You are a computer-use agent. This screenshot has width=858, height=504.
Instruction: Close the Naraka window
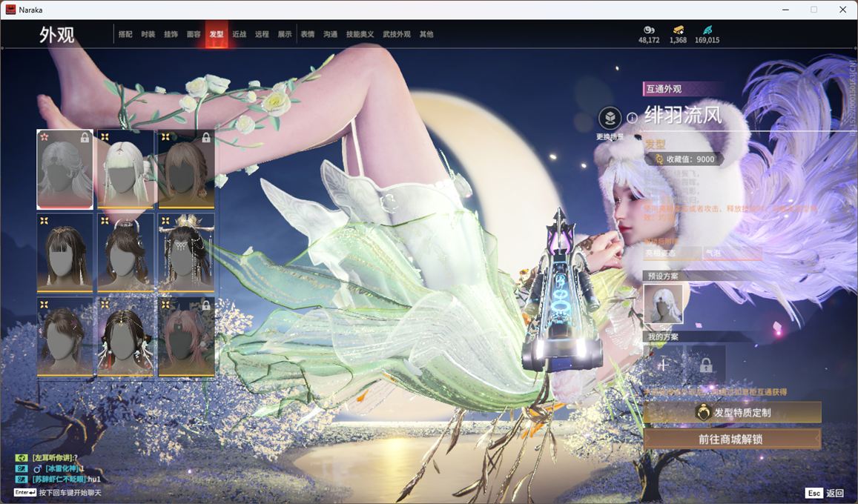pos(842,10)
